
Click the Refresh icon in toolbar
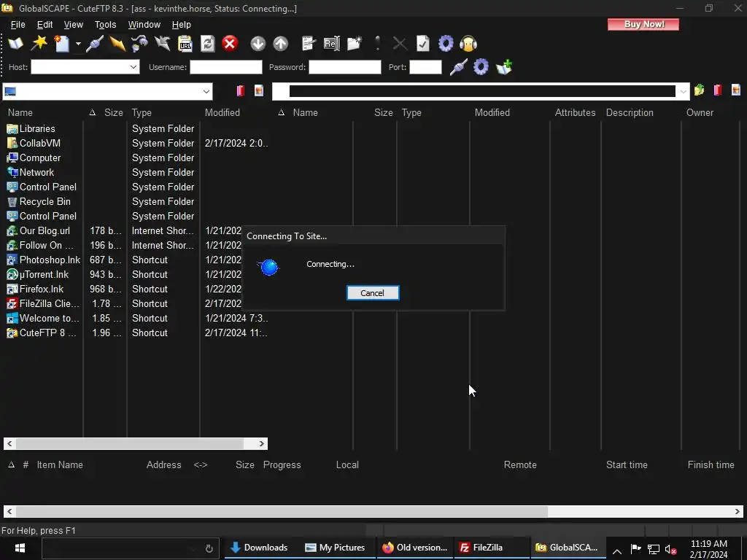click(208, 44)
